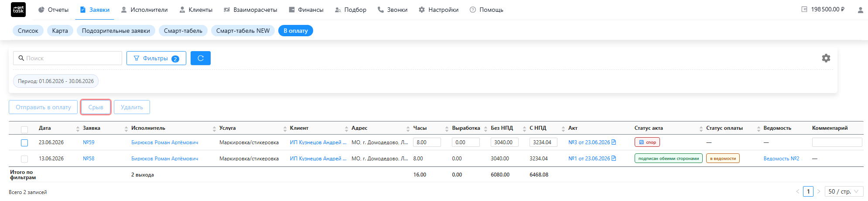Image resolution: width=868 pixels, height=201 pixels.
Task: Select В оплату tab
Action: click(x=296, y=31)
